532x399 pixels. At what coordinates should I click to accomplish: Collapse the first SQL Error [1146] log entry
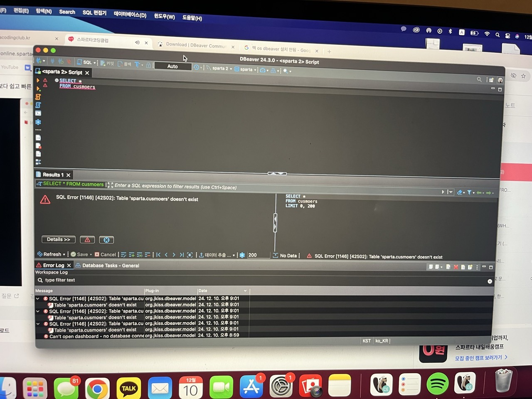pos(38,298)
